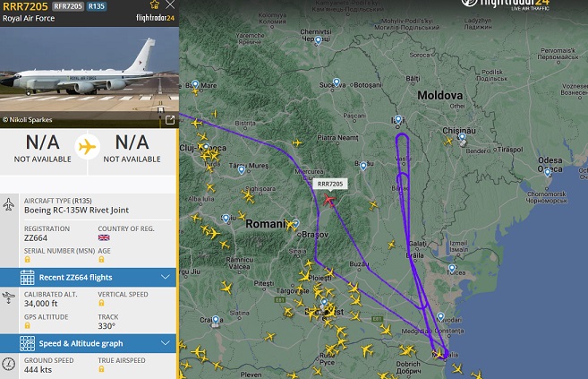Close the RRR7205 flight details panel

[x=170, y=4]
